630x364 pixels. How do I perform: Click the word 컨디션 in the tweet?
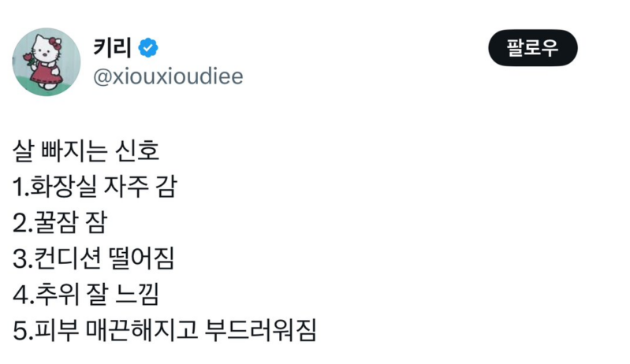point(59,259)
